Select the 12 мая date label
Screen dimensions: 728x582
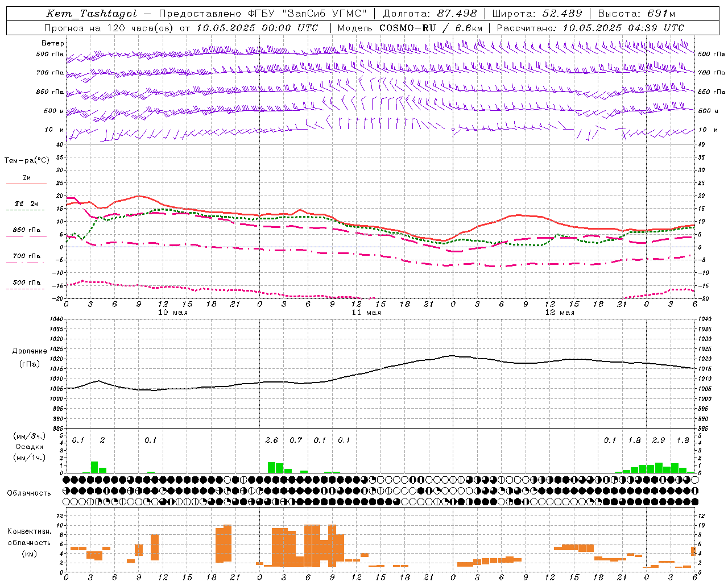[560, 313]
